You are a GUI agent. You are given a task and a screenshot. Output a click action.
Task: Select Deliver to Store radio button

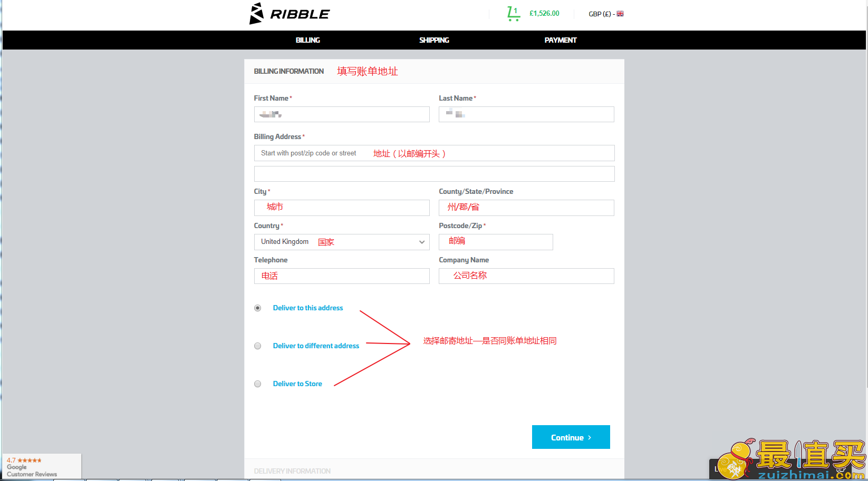click(x=258, y=384)
